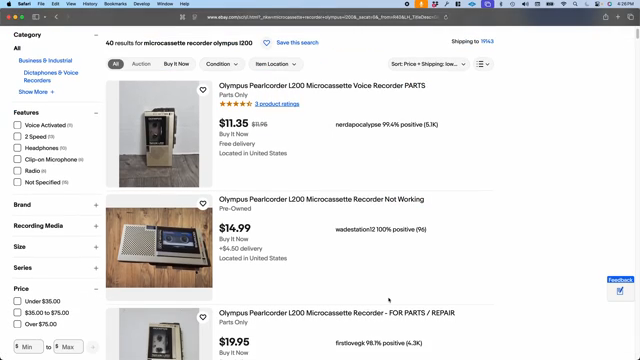Click the orange microphone menu bar icon

421,4
